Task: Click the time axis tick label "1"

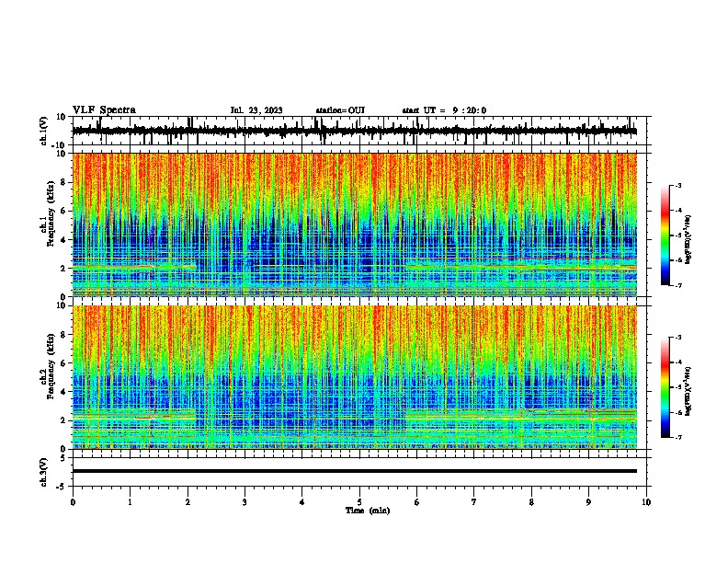Action: tap(130, 502)
